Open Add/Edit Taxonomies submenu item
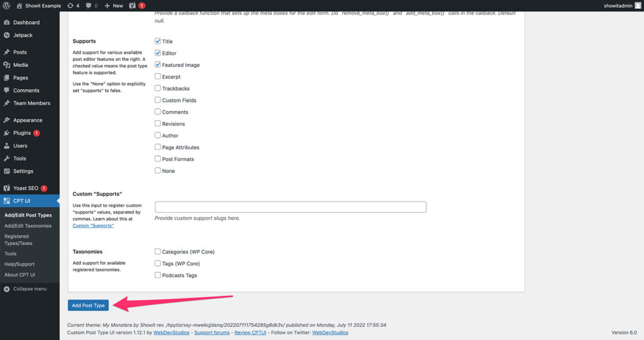Screen dimensions: 644x340 (28, 225)
